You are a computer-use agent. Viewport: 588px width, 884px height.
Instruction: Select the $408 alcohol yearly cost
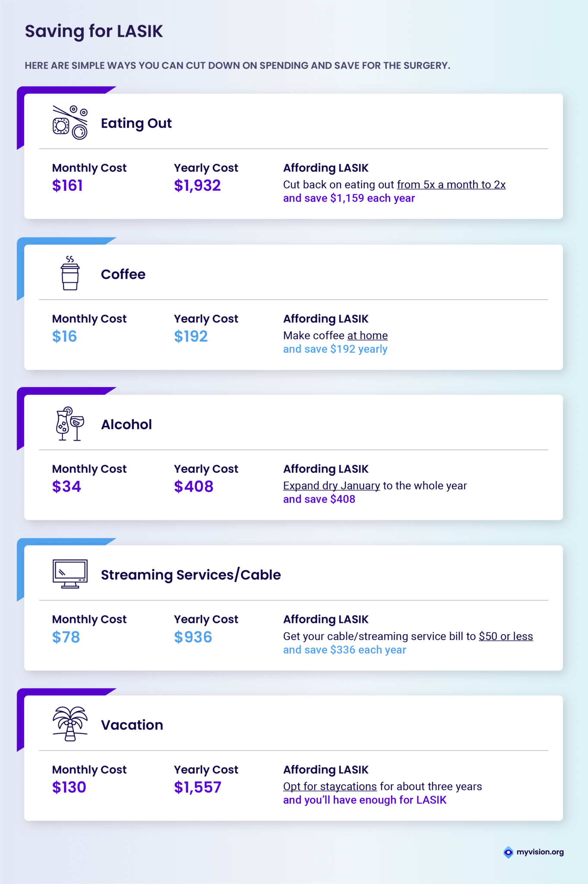click(193, 486)
